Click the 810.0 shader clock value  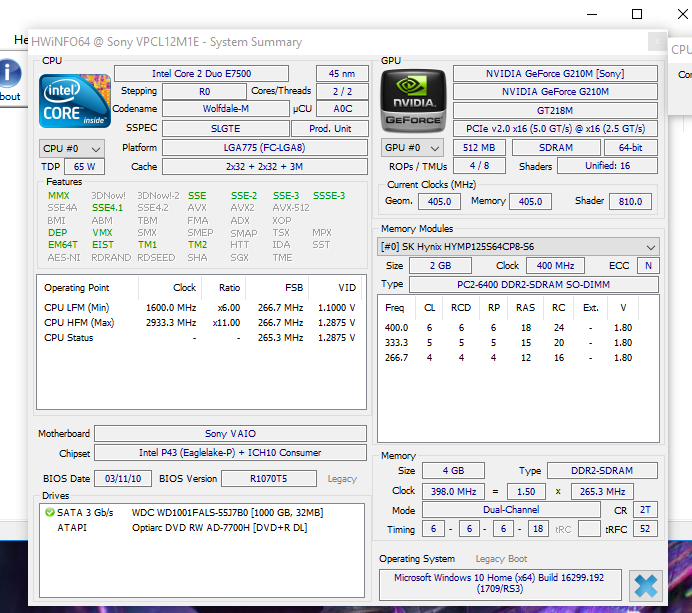pos(630,201)
